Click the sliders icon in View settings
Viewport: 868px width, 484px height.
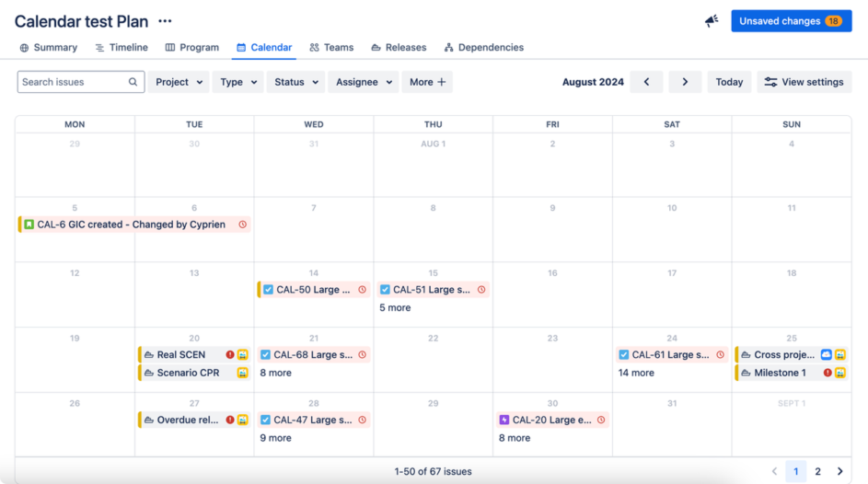tap(770, 82)
